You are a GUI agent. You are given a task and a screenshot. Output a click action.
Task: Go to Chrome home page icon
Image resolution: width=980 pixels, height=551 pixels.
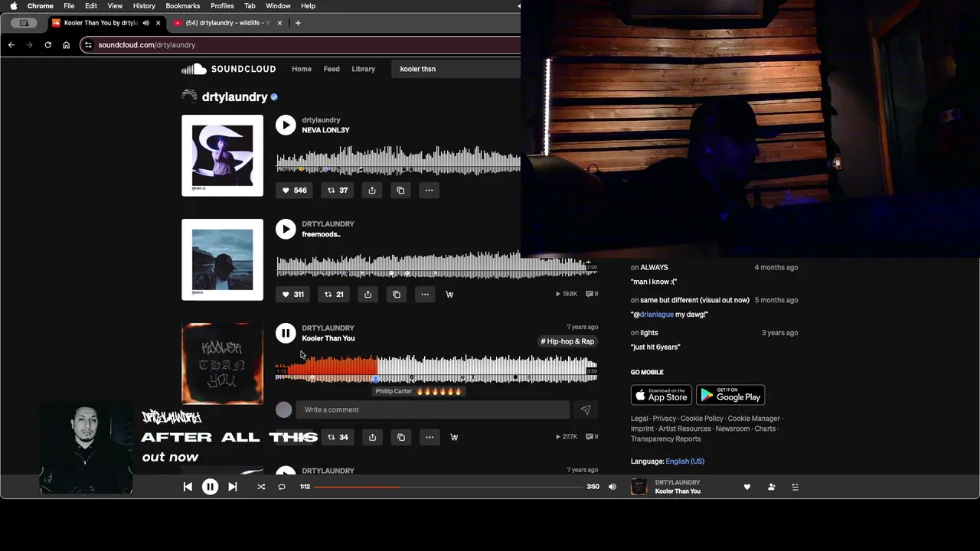[x=66, y=45]
